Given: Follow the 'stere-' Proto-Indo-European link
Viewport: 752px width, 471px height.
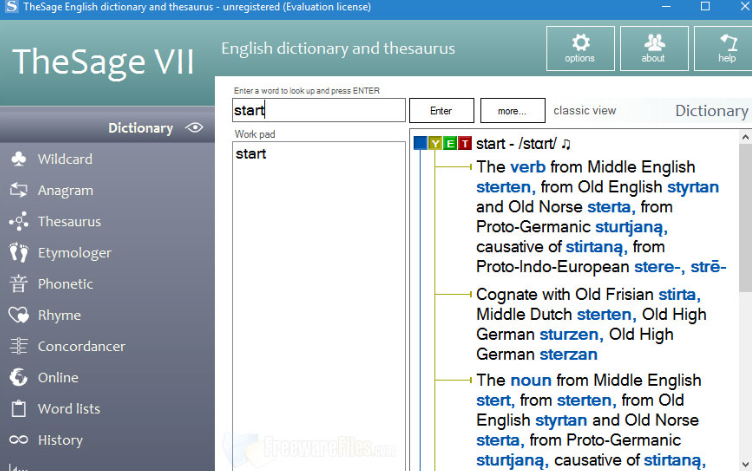Looking at the screenshot, I should 659,267.
